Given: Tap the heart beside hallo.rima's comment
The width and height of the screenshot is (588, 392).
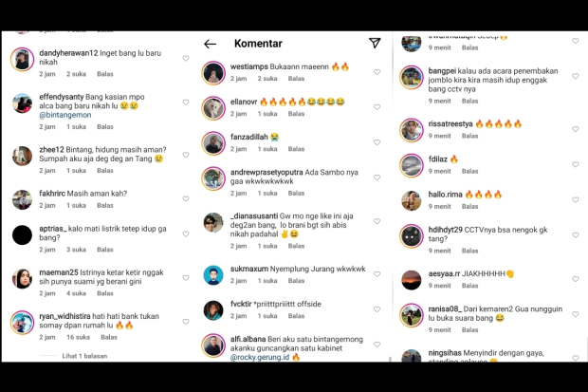Looking at the screenshot, I should pyautogui.click(x=576, y=199).
